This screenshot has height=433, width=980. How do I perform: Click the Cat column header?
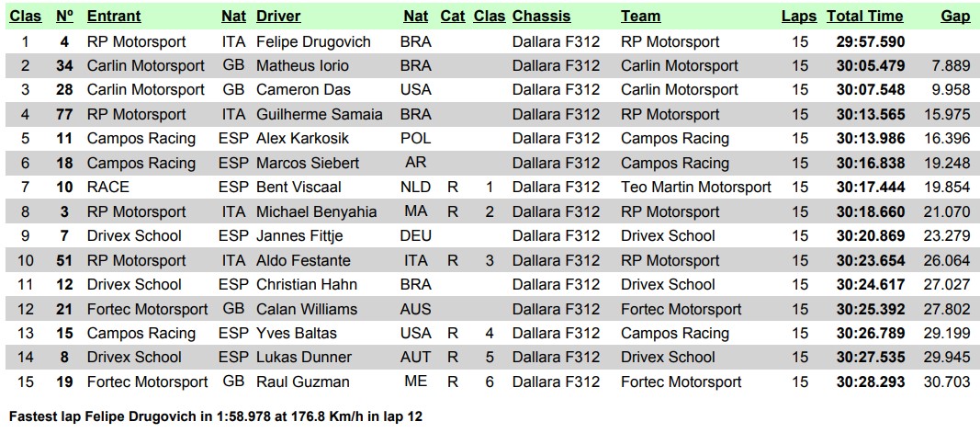(x=453, y=17)
